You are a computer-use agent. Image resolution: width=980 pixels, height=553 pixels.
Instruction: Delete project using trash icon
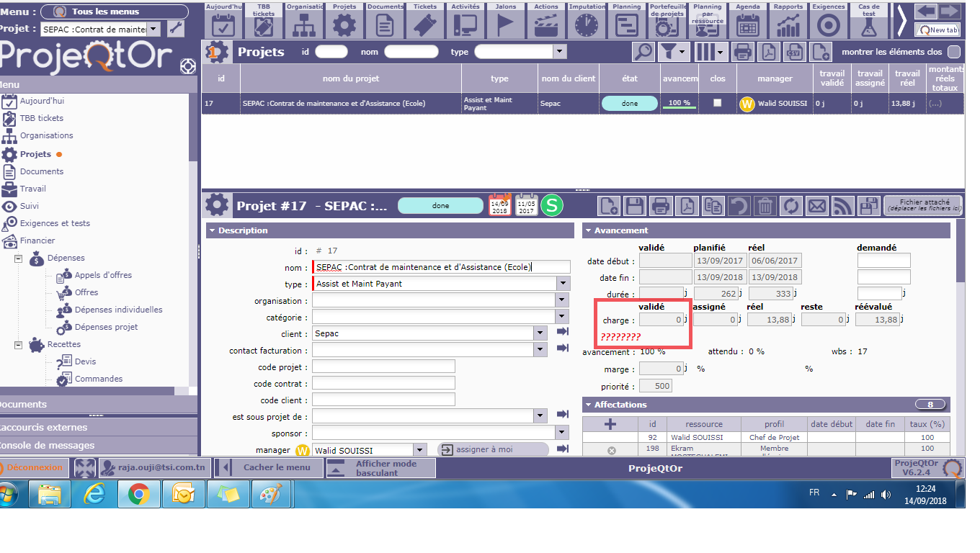(x=765, y=206)
